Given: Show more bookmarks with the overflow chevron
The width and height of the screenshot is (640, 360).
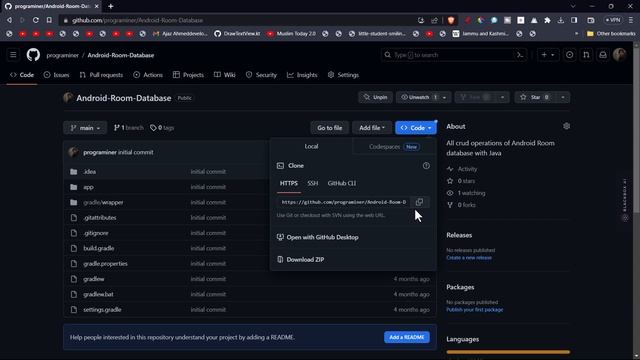Looking at the screenshot, I should (x=576, y=33).
